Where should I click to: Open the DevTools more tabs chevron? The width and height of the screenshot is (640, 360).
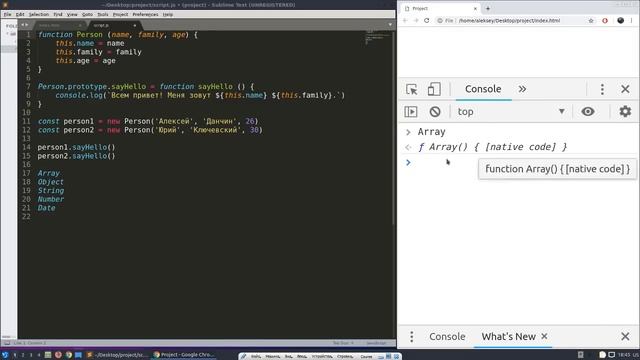click(x=522, y=89)
